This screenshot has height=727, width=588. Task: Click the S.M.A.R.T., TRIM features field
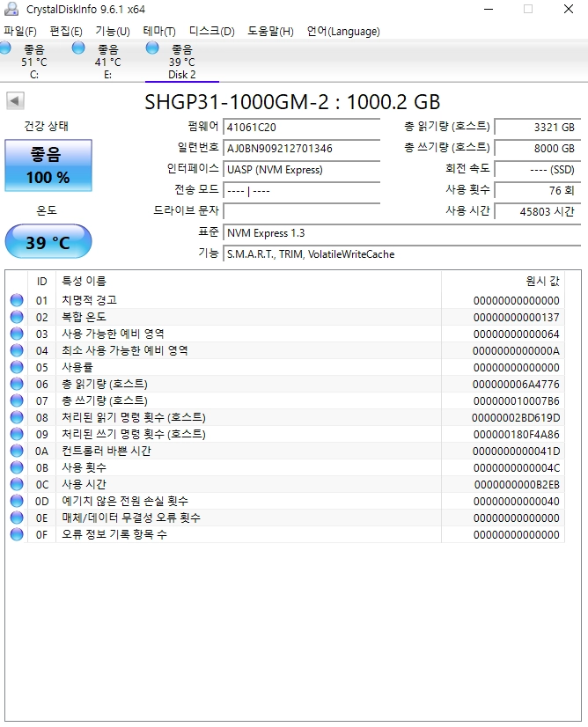(x=401, y=254)
